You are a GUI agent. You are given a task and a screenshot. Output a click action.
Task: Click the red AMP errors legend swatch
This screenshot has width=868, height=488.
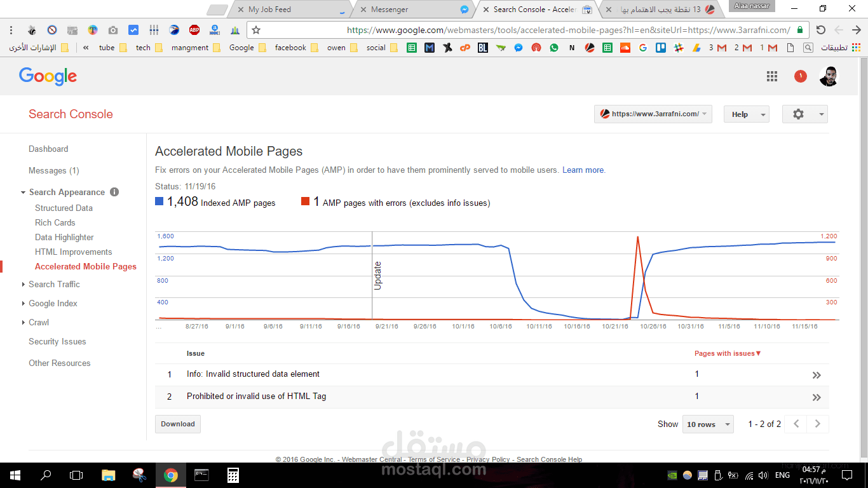tap(306, 201)
